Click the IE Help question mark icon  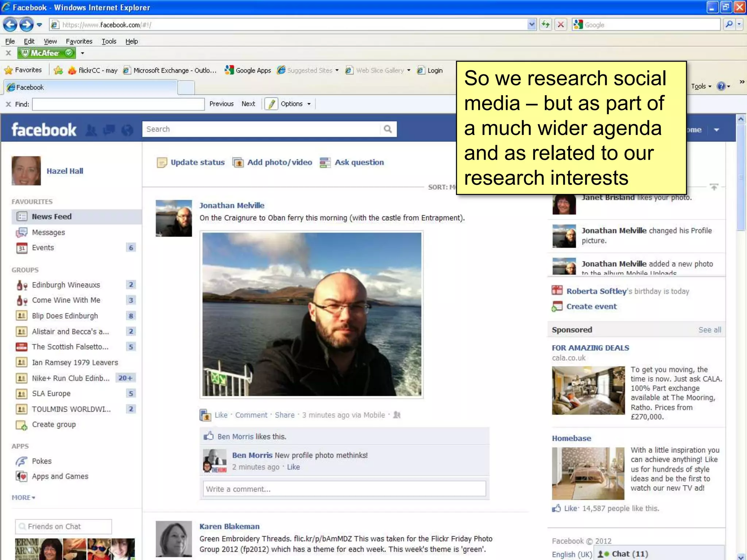(721, 86)
